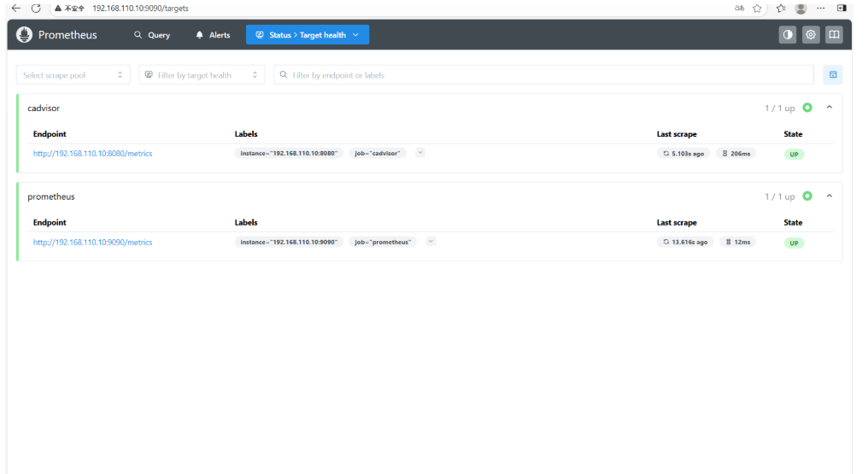Open the Query page
Screen dimensions: 868x474
(152, 35)
